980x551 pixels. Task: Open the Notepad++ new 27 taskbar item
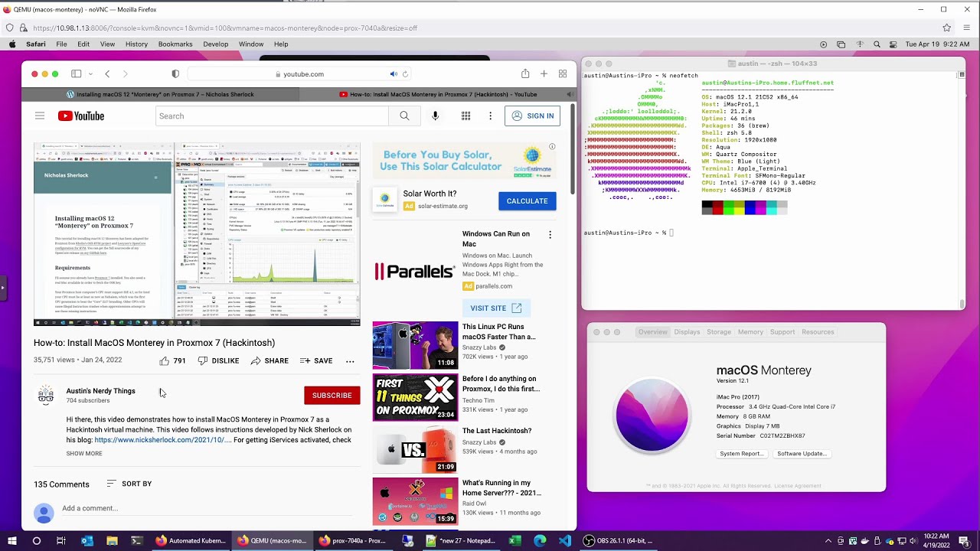pyautogui.click(x=461, y=541)
